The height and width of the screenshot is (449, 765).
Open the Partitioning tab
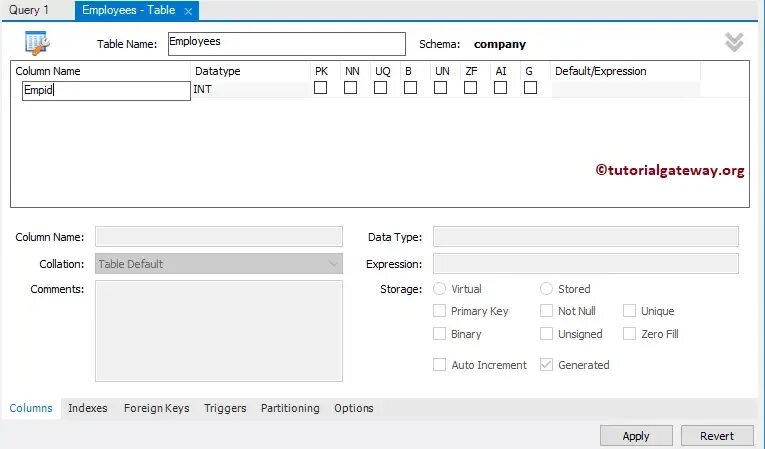[x=290, y=408]
